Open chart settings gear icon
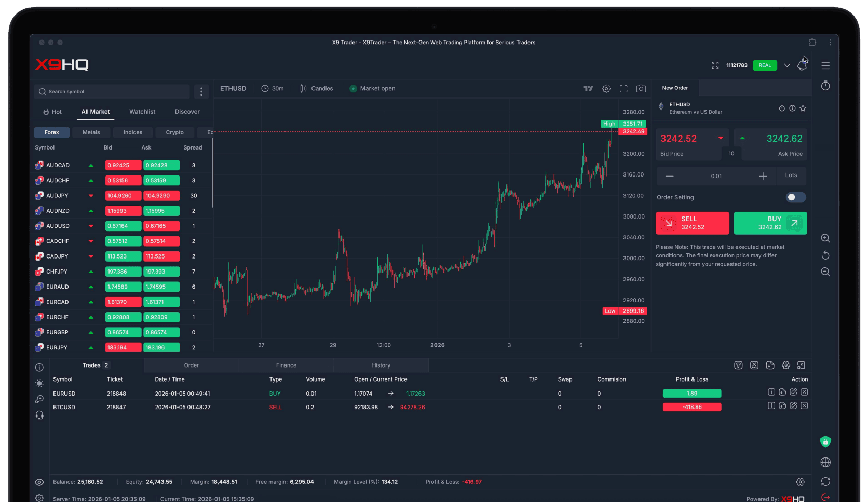Screen dimensions: 868x502 606,89
